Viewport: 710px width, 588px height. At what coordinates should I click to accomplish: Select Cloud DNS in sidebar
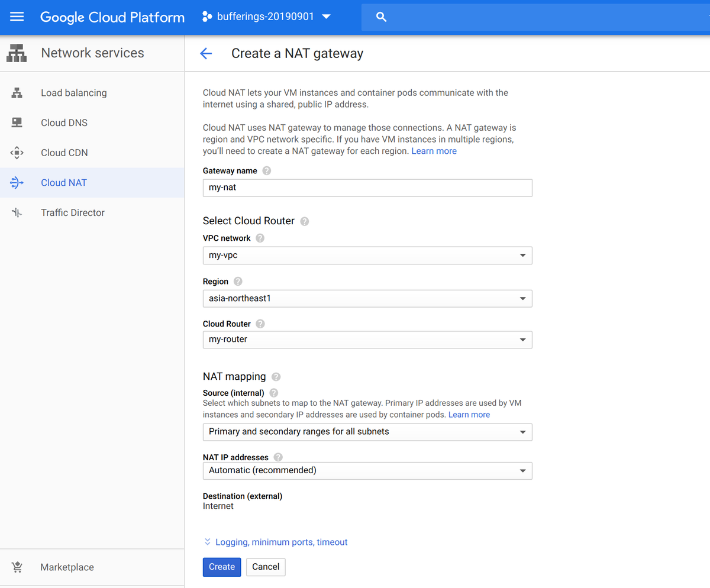[x=92, y=122]
